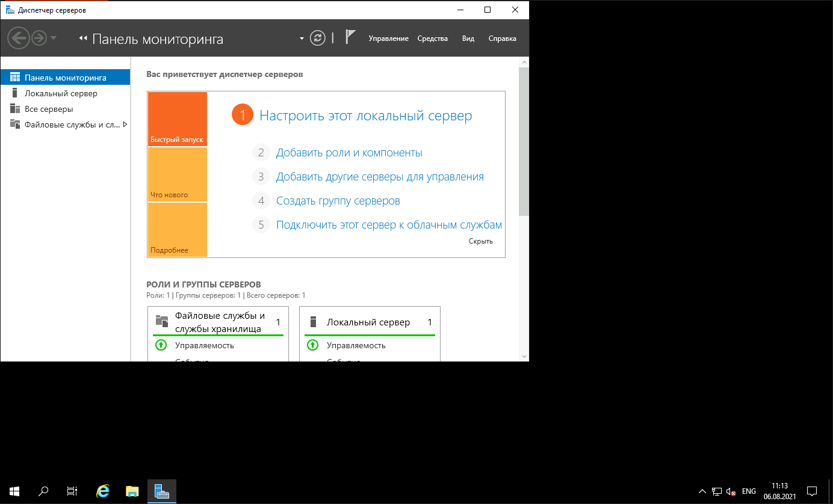This screenshot has height=504, width=833.
Task: Click the taskbar Search icon
Action: coord(43,491)
